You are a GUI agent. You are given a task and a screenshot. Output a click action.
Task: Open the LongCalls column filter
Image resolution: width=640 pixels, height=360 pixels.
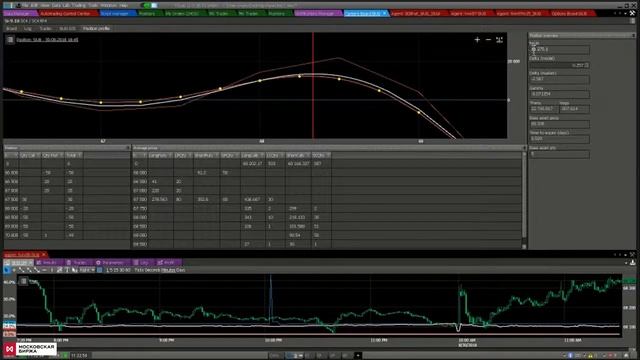tap(262, 155)
